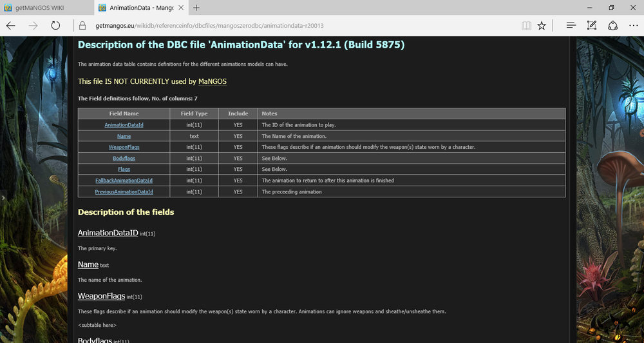
Task: Open the PreviousAnimationDataId link
Action: pyautogui.click(x=124, y=191)
